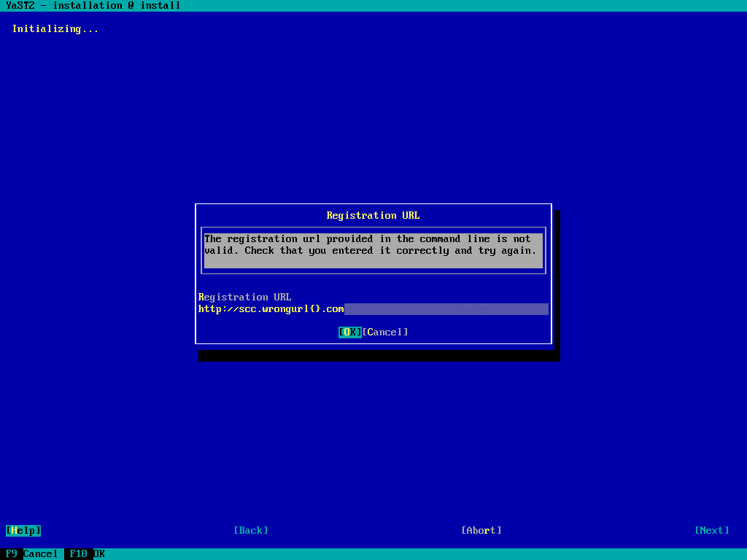Select the Registration URL field label
The image size is (747, 560).
point(244,297)
